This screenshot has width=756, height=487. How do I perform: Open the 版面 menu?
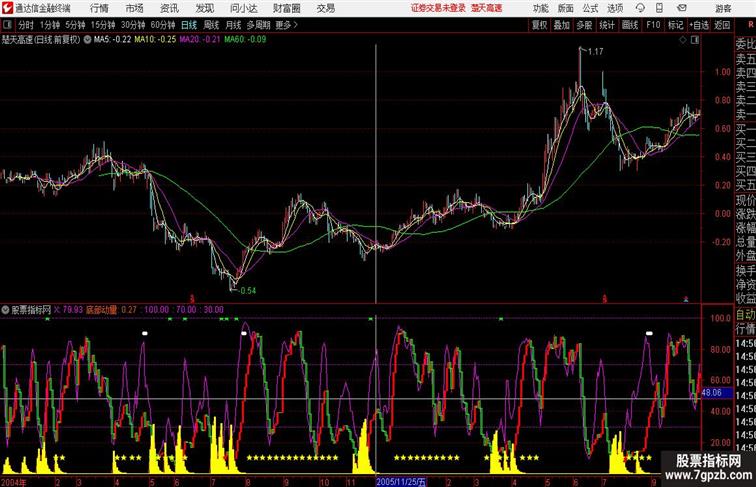tap(566, 8)
